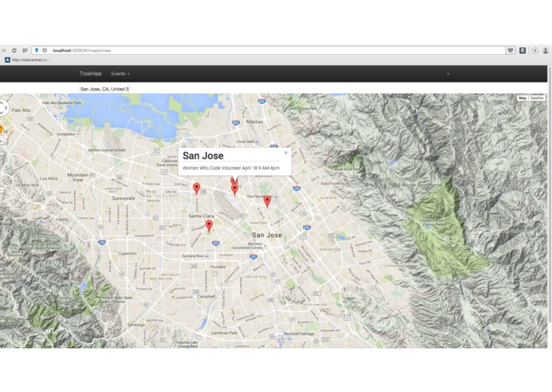This screenshot has height=392, width=552.
Task: Switch to Satellite view type
Action: tap(537, 98)
